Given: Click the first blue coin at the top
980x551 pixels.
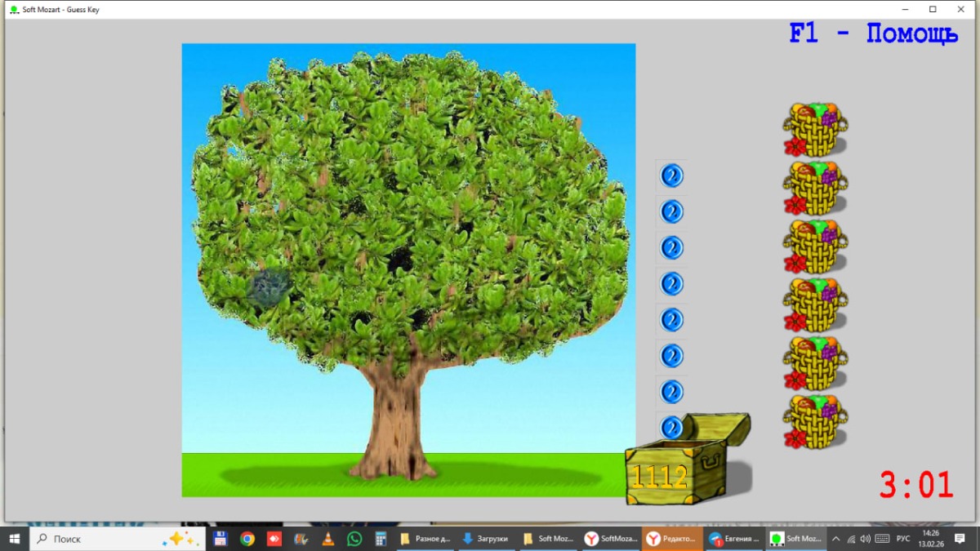Looking at the screenshot, I should click(671, 176).
